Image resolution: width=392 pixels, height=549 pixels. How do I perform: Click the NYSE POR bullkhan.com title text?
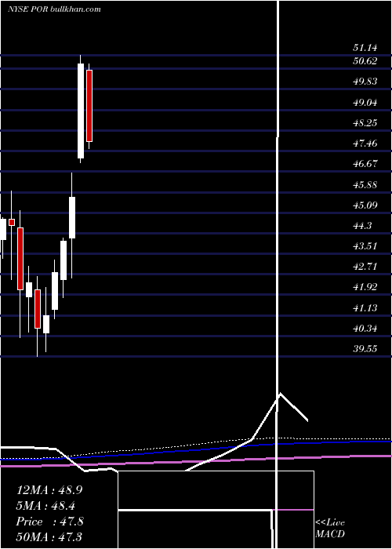pos(54,9)
